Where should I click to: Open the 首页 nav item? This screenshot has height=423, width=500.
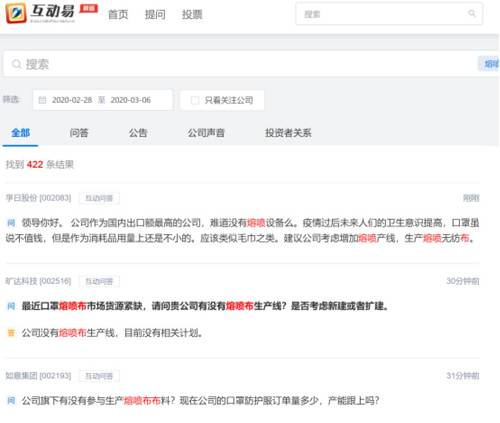118,14
